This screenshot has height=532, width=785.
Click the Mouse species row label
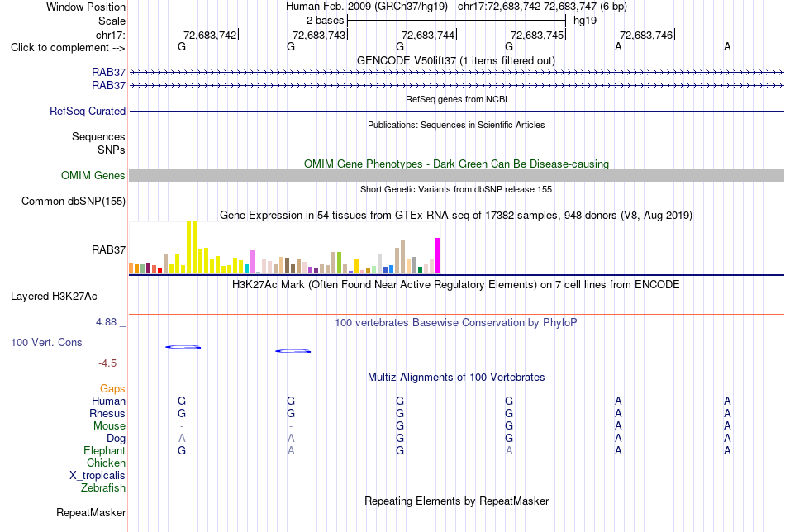(x=109, y=426)
